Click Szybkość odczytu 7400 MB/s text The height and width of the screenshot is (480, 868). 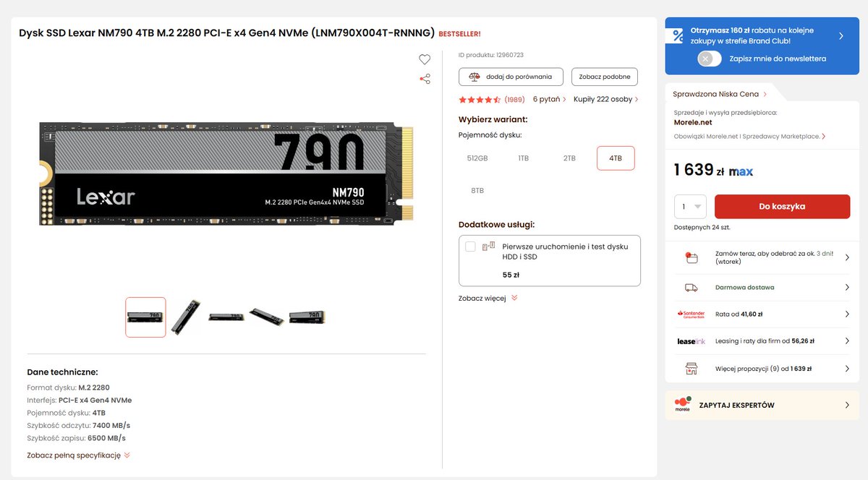click(78, 425)
